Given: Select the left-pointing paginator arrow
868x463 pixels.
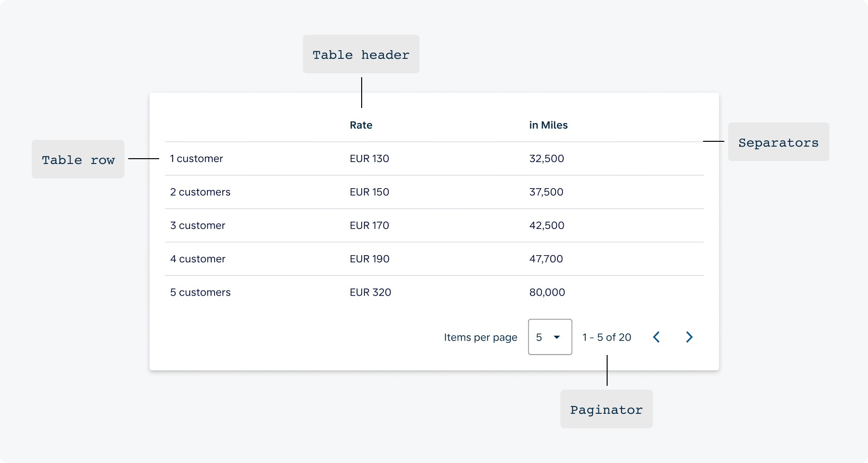Looking at the screenshot, I should (x=656, y=337).
